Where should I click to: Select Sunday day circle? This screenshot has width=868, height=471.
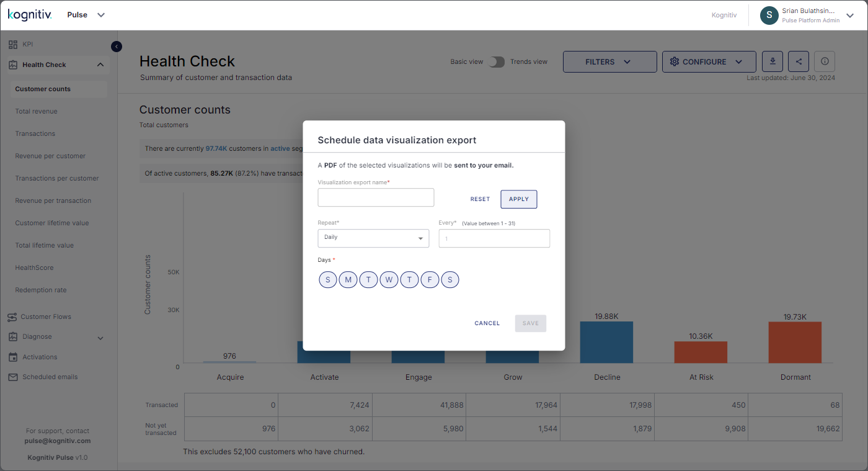pyautogui.click(x=328, y=280)
